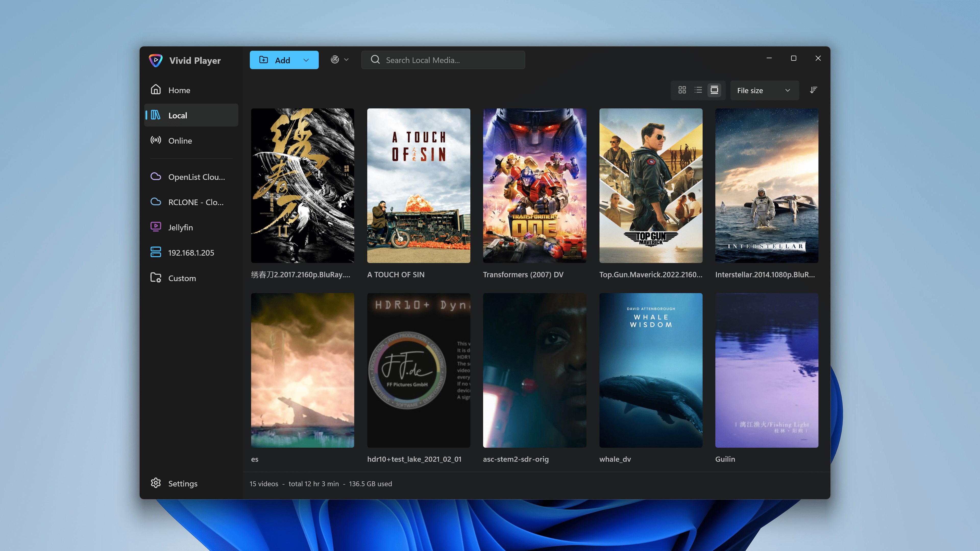The height and width of the screenshot is (551, 980).
Task: Open the Custom sidebar entry label
Action: click(x=182, y=278)
